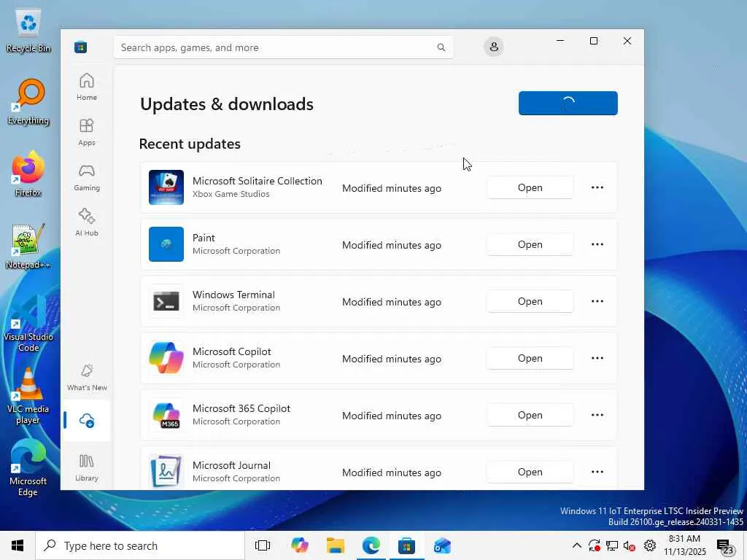Viewport: 747px width, 560px height.
Task: Expand more options for Microsoft 365 Copilot
Action: point(597,415)
